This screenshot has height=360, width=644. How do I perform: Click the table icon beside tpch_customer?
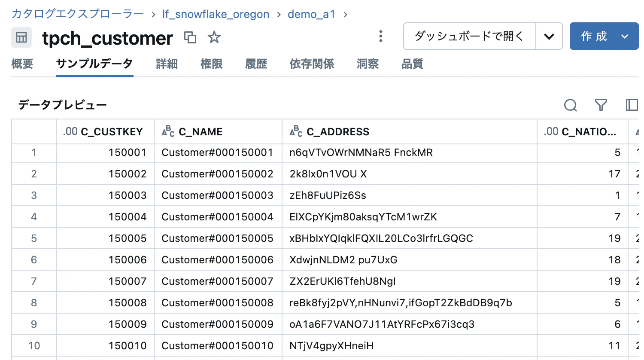point(21,37)
